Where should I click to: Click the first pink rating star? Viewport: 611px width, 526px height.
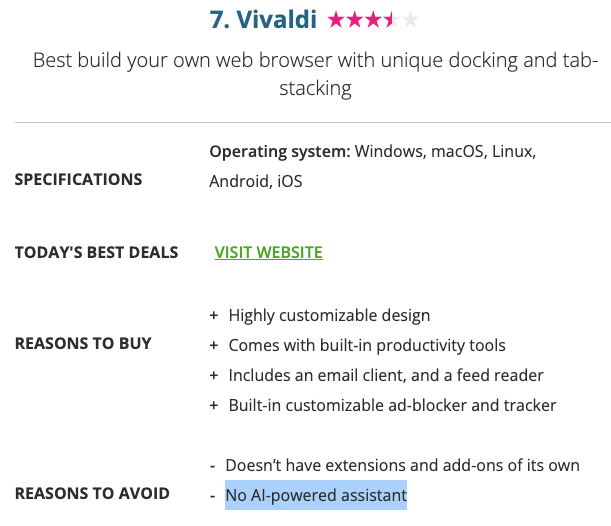337,19
